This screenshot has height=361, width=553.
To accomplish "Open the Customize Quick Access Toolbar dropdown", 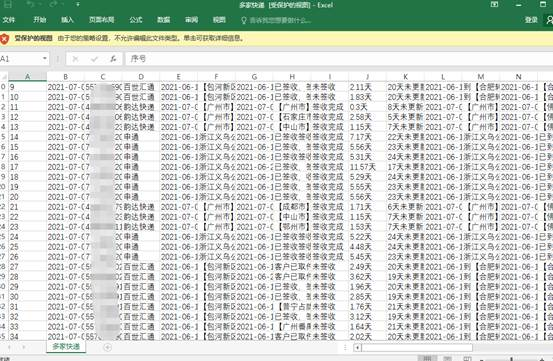I will [78, 5].
